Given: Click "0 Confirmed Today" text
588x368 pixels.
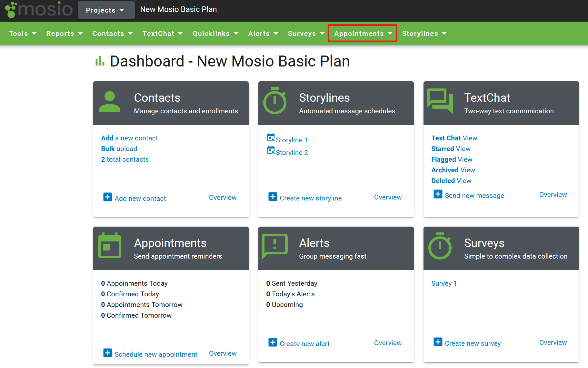Looking at the screenshot, I should tap(130, 294).
